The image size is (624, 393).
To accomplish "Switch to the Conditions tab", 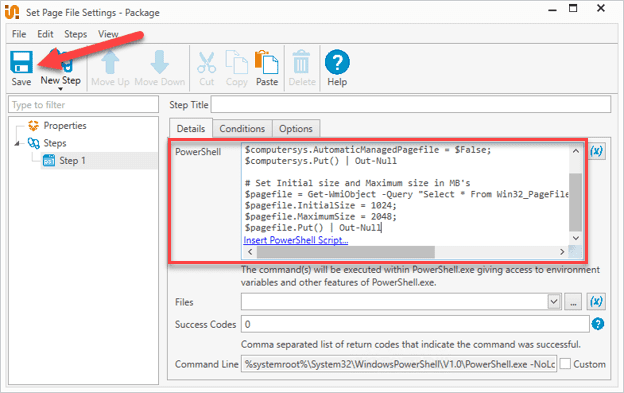I will pos(242,128).
